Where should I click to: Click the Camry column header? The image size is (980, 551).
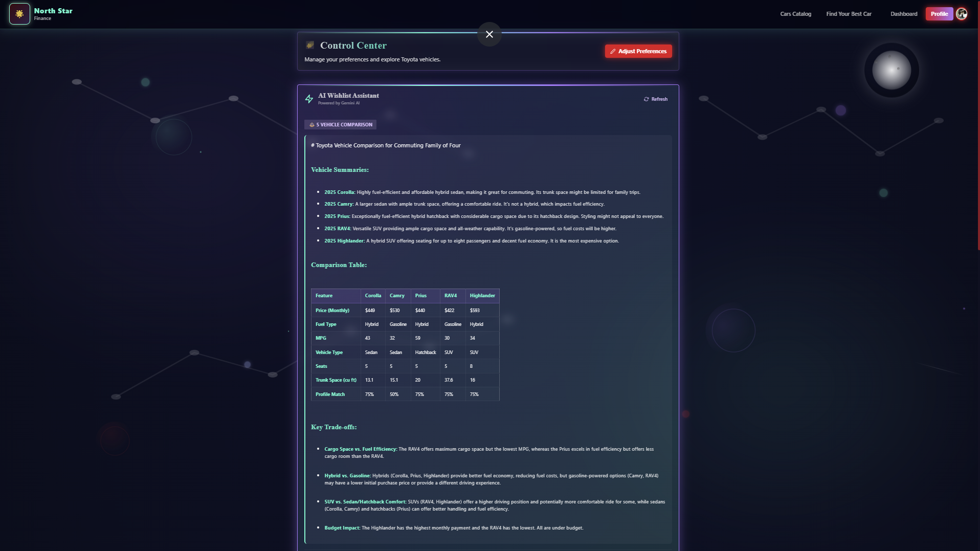[x=397, y=296]
